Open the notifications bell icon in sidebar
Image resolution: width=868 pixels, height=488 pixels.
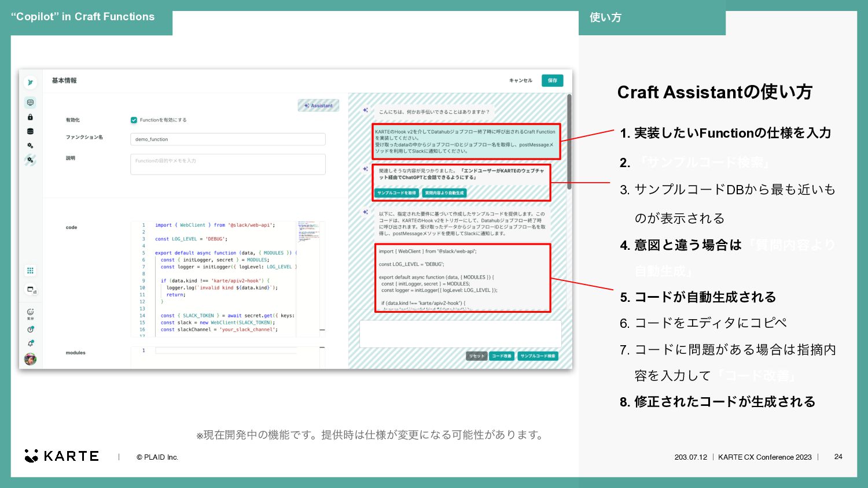click(x=30, y=343)
